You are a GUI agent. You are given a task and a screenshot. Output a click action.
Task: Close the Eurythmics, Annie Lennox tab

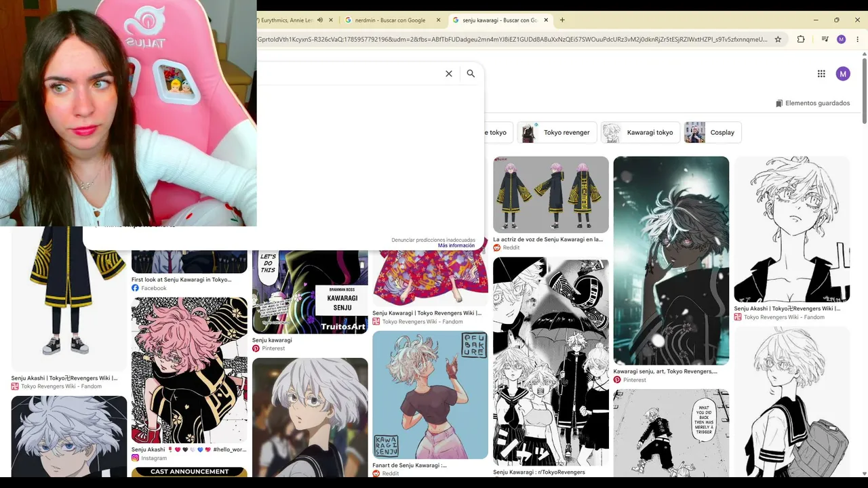pyautogui.click(x=330, y=20)
